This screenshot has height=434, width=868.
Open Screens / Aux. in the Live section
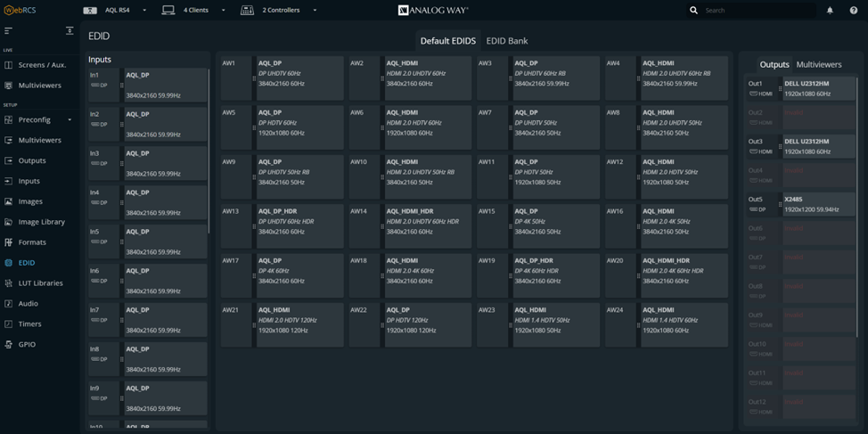[42, 65]
